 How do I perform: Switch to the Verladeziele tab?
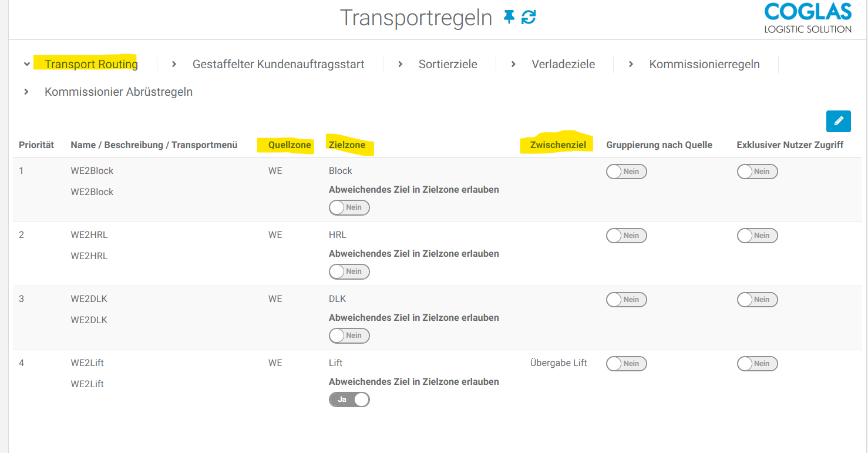pos(563,64)
